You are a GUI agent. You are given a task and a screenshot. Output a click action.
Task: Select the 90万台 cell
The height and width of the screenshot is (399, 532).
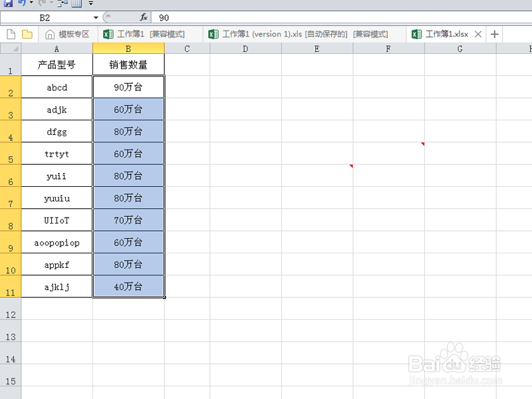(x=128, y=87)
